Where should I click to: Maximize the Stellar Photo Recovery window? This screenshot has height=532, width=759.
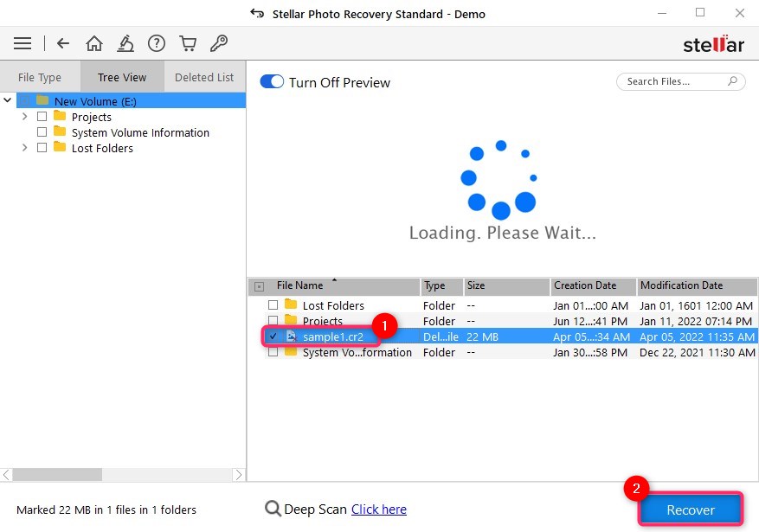700,13
